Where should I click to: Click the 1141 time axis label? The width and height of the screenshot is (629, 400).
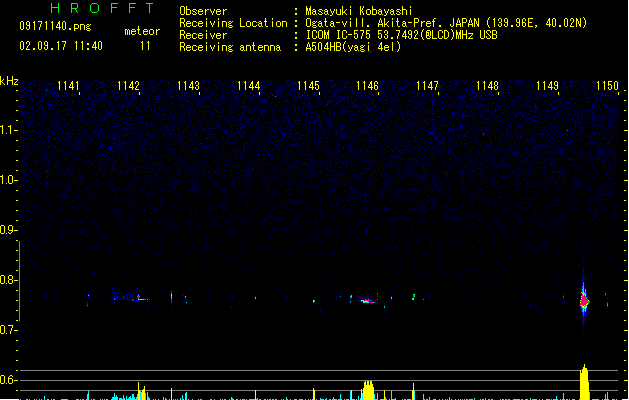[68, 86]
